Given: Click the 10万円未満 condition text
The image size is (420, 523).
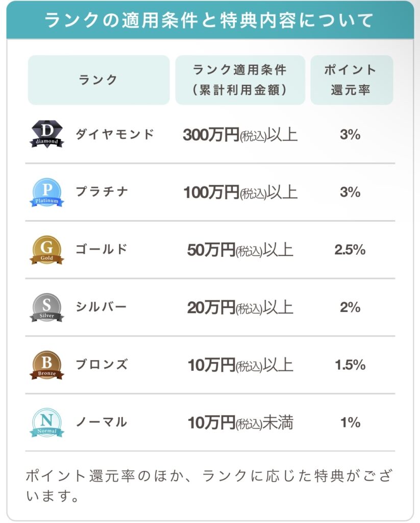Looking at the screenshot, I should point(240,422).
